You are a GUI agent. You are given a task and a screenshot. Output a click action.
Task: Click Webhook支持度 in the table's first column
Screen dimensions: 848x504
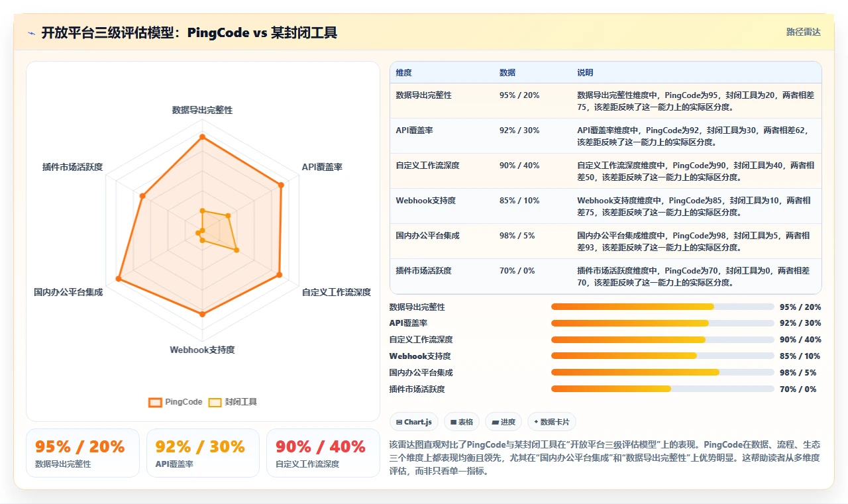(425, 201)
